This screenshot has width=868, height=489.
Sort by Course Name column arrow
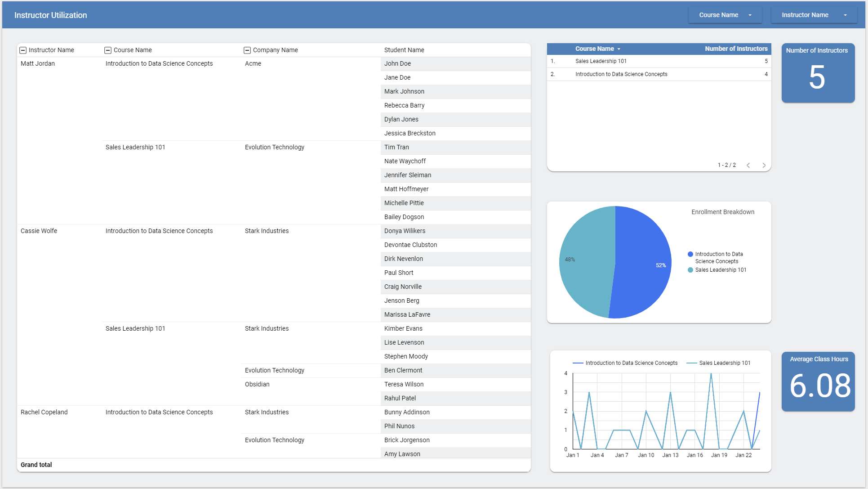(619, 49)
